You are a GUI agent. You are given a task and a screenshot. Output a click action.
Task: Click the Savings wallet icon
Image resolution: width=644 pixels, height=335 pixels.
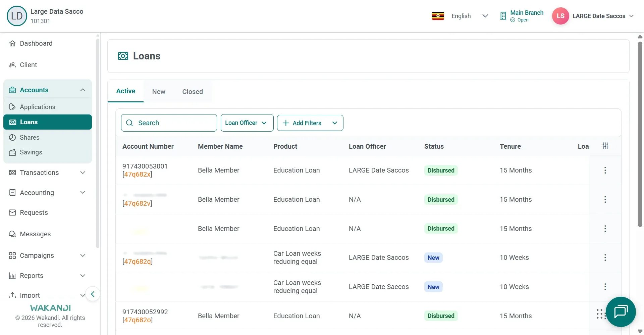point(12,152)
